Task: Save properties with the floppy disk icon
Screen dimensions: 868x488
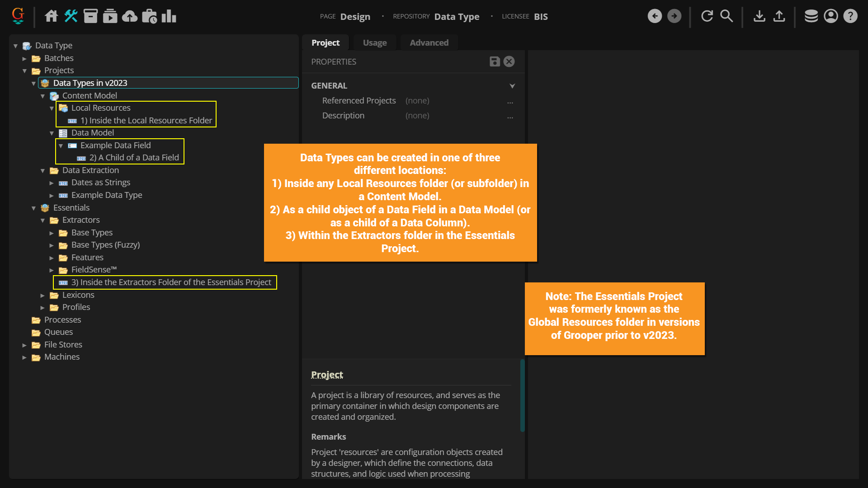Action: [x=495, y=61]
